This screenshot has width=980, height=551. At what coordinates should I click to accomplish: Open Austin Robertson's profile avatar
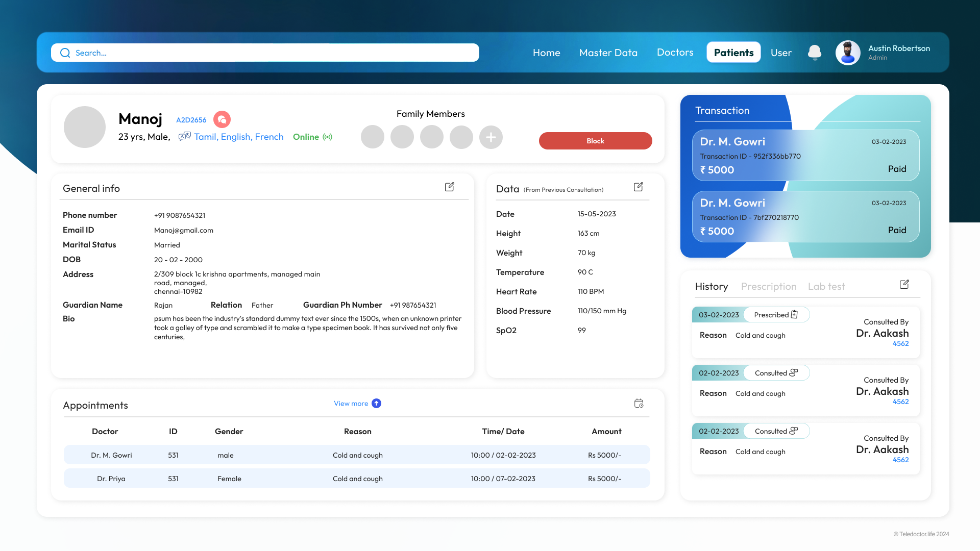pyautogui.click(x=848, y=53)
